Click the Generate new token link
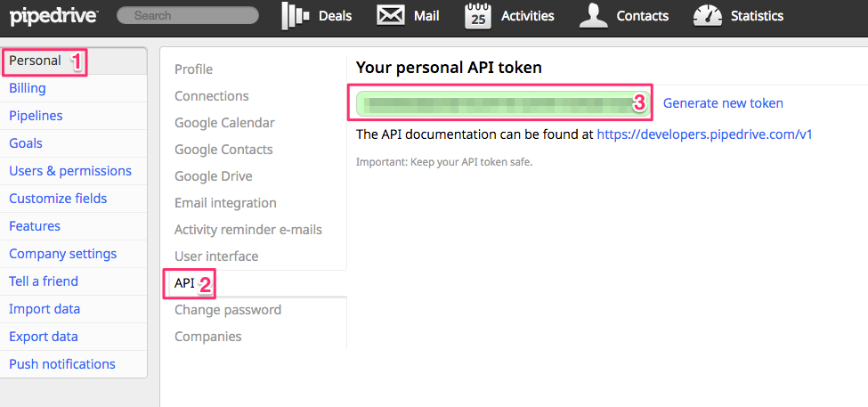The height and width of the screenshot is (407, 868). pyautogui.click(x=723, y=103)
